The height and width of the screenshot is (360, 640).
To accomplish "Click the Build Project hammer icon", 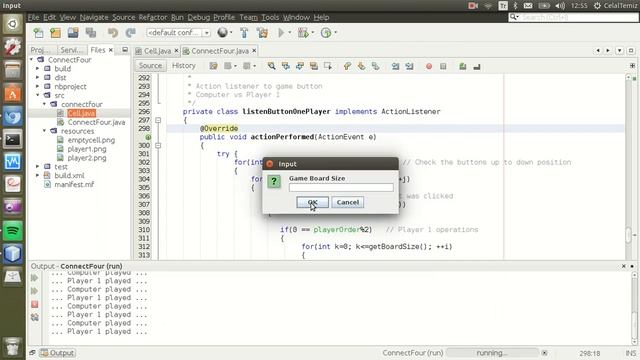I will click(x=244, y=33).
